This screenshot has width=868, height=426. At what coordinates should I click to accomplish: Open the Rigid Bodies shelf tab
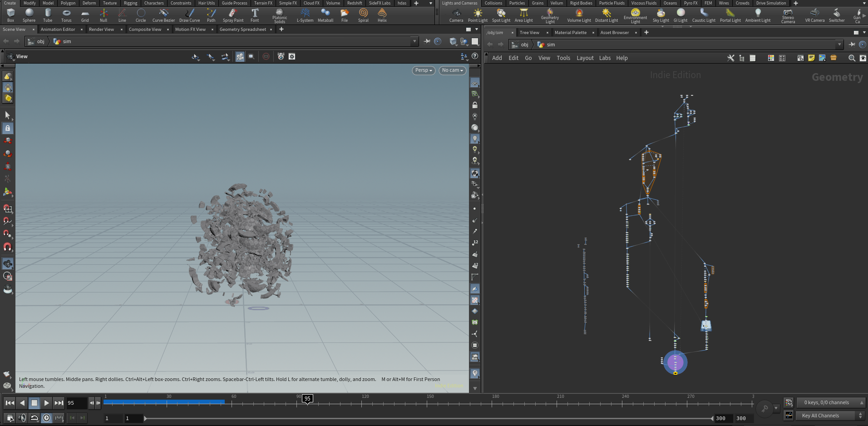581,3
